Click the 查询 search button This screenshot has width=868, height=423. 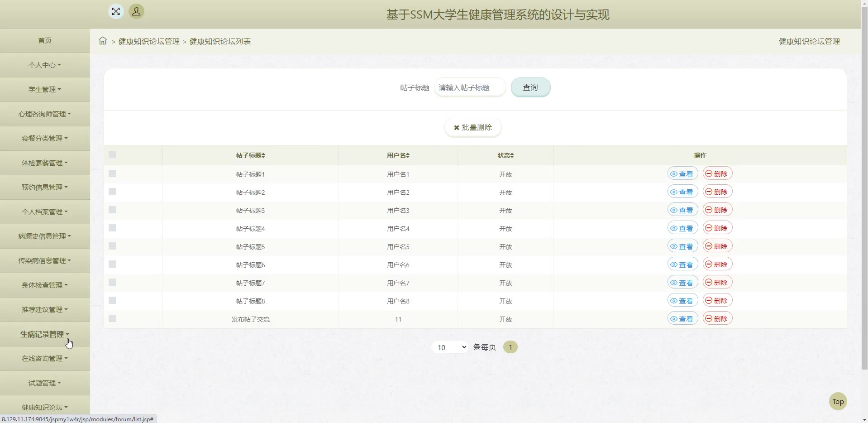[x=530, y=87]
